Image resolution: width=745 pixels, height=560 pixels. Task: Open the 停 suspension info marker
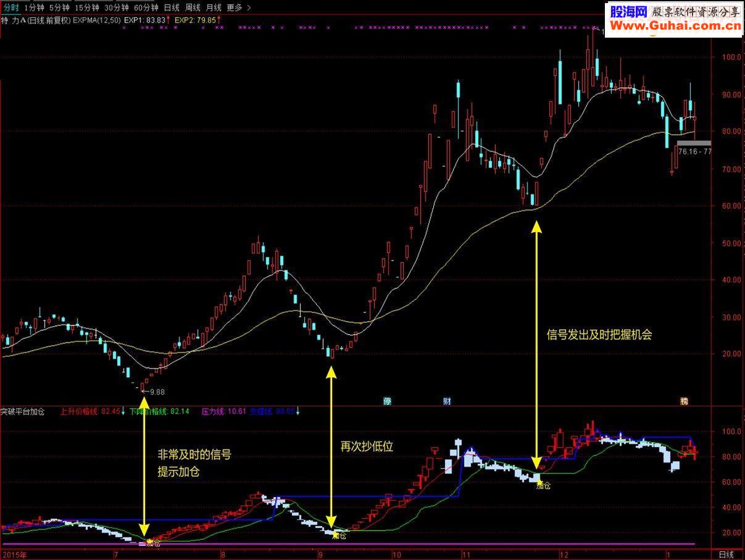[387, 401]
